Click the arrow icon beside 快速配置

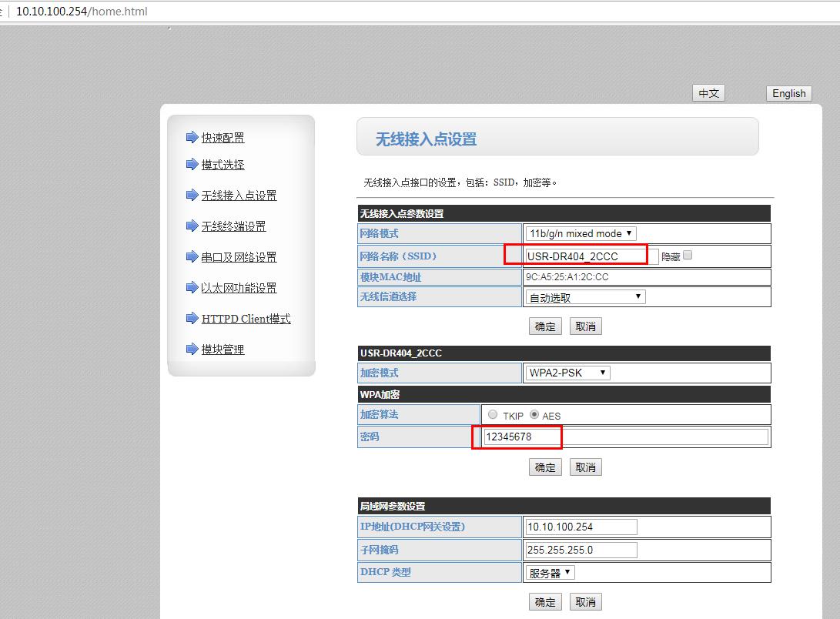[192, 137]
